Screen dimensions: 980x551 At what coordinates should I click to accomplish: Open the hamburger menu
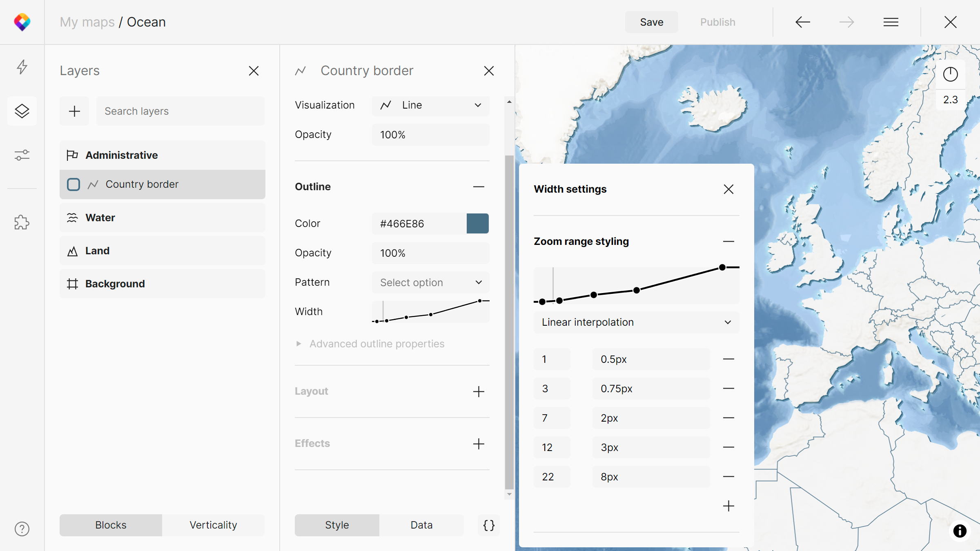[x=891, y=22]
